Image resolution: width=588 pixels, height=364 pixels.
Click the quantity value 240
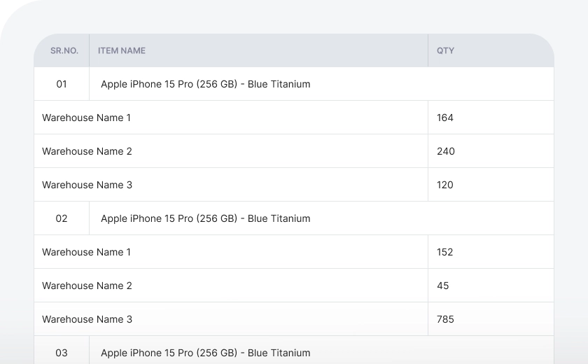[445, 151]
